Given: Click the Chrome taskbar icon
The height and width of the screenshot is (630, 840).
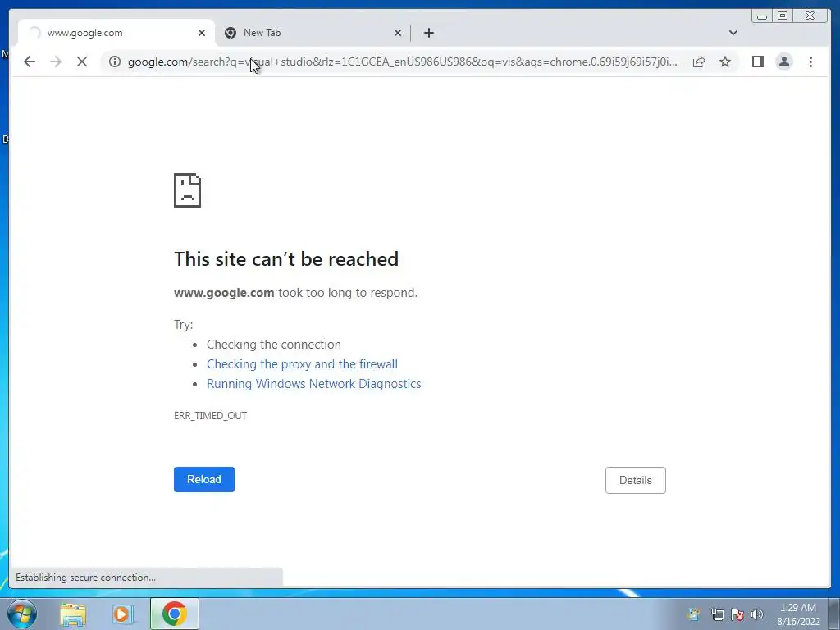Looking at the screenshot, I should (174, 614).
